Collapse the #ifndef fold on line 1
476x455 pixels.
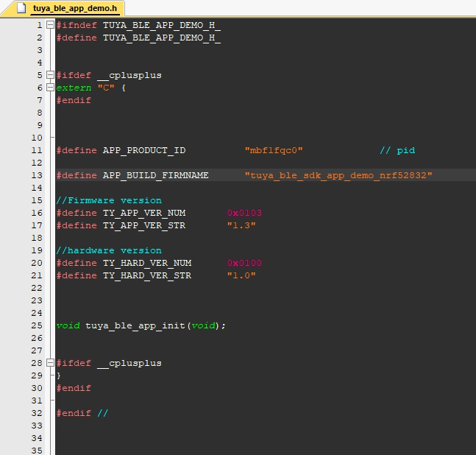(50, 25)
